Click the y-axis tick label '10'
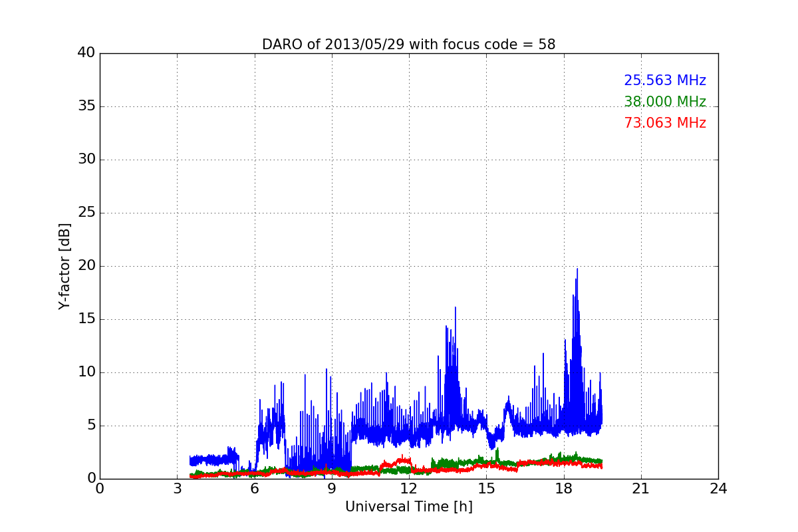798x532 pixels. click(86, 372)
